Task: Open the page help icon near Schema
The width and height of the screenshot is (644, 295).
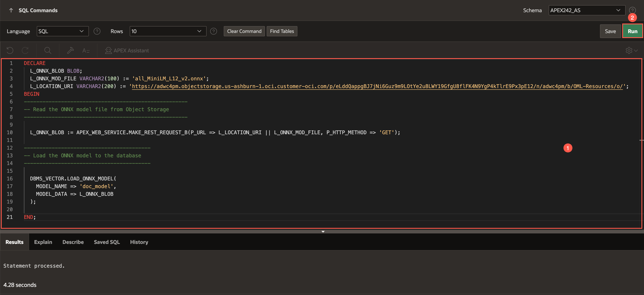Action: pos(632,10)
